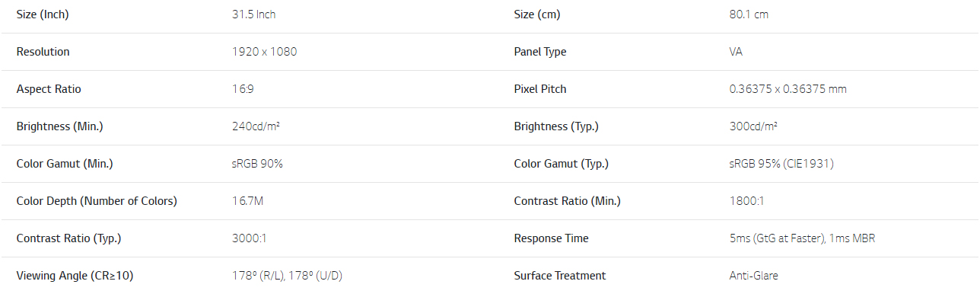This screenshot has height=294, width=980.
Task: Click the Size (cm) label
Action: (537, 14)
